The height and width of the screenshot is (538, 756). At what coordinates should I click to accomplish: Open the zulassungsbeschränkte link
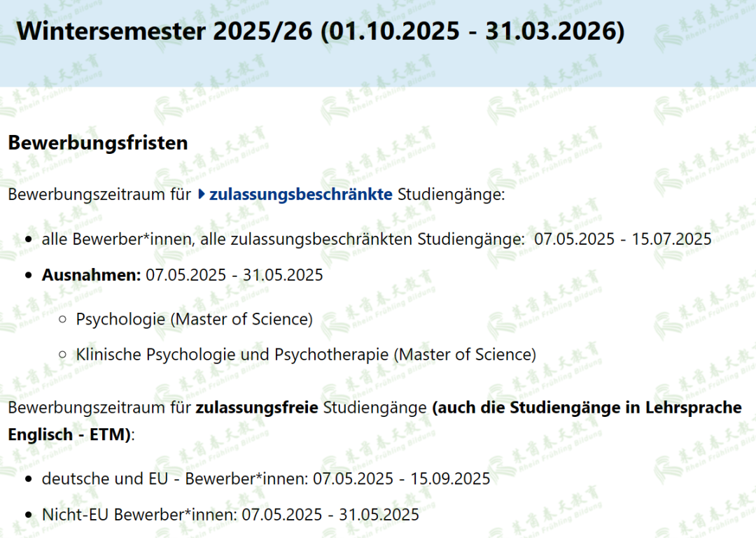click(x=300, y=194)
